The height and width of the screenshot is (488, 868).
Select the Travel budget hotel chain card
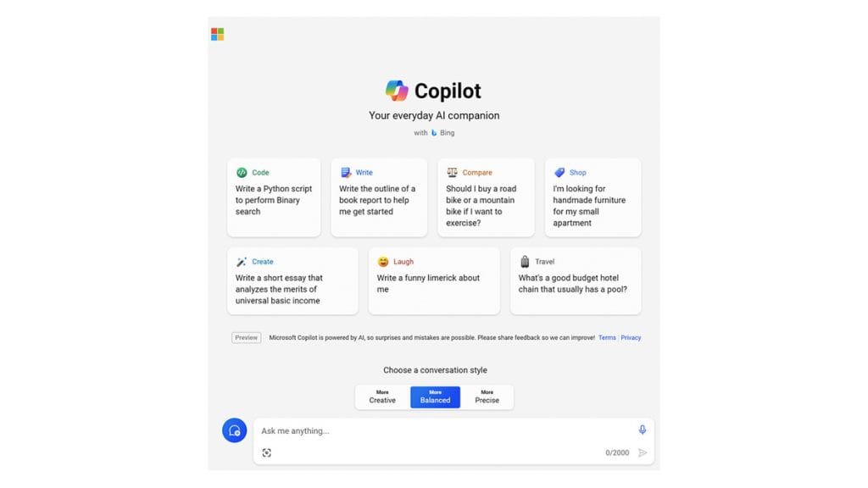(x=575, y=281)
